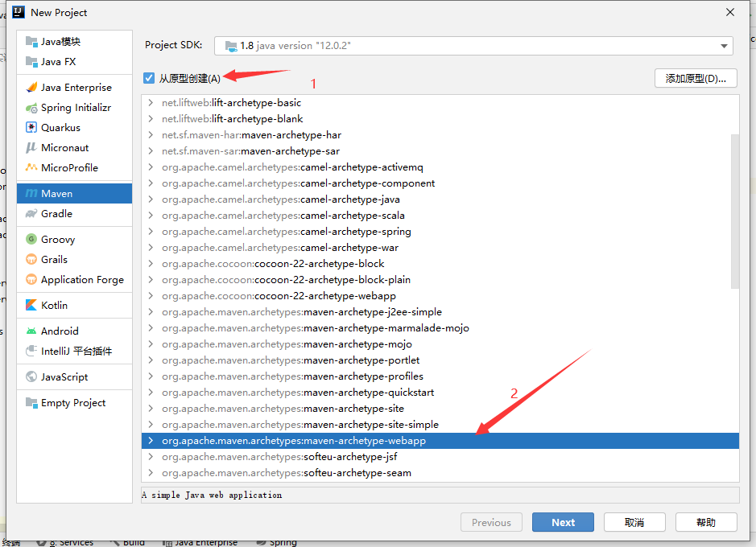Screen dimensions: 756x547
Task: Expand lift-archetype-blank archetype row
Action: (x=151, y=118)
